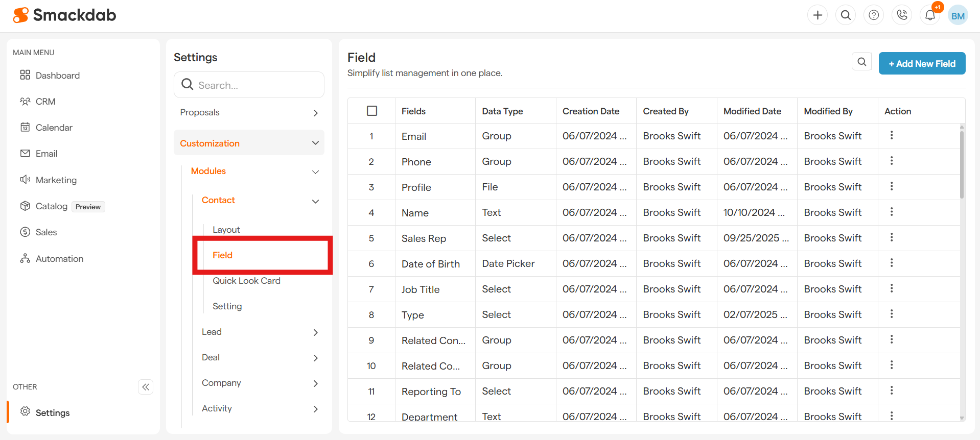Screen dimensions: 980x440
Task: Click the table's vertical scrollbar
Action: (962, 163)
